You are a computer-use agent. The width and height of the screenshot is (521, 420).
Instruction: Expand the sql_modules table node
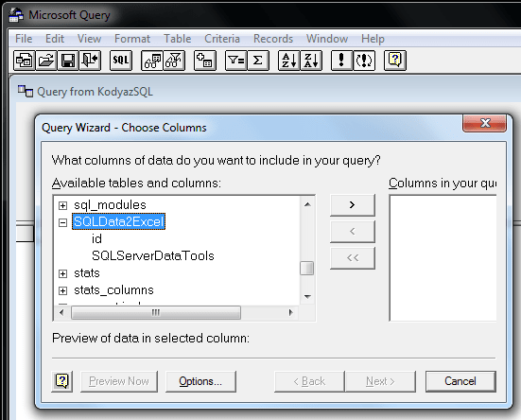tap(62, 205)
